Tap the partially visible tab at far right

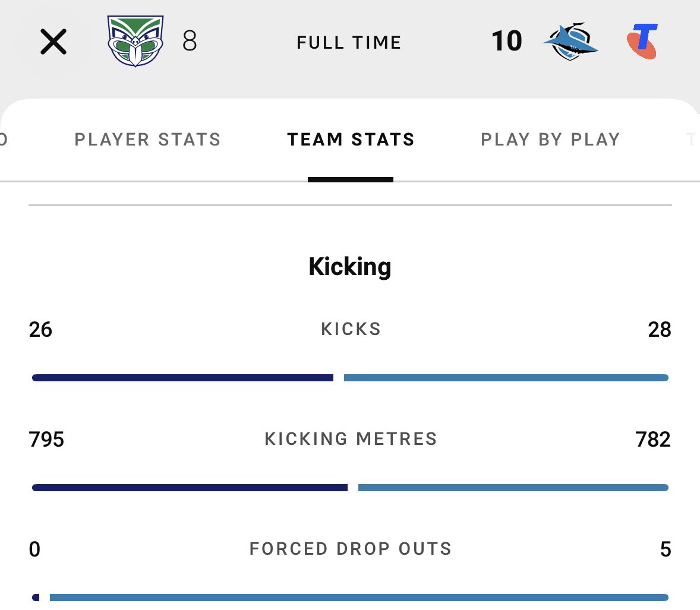click(x=692, y=140)
